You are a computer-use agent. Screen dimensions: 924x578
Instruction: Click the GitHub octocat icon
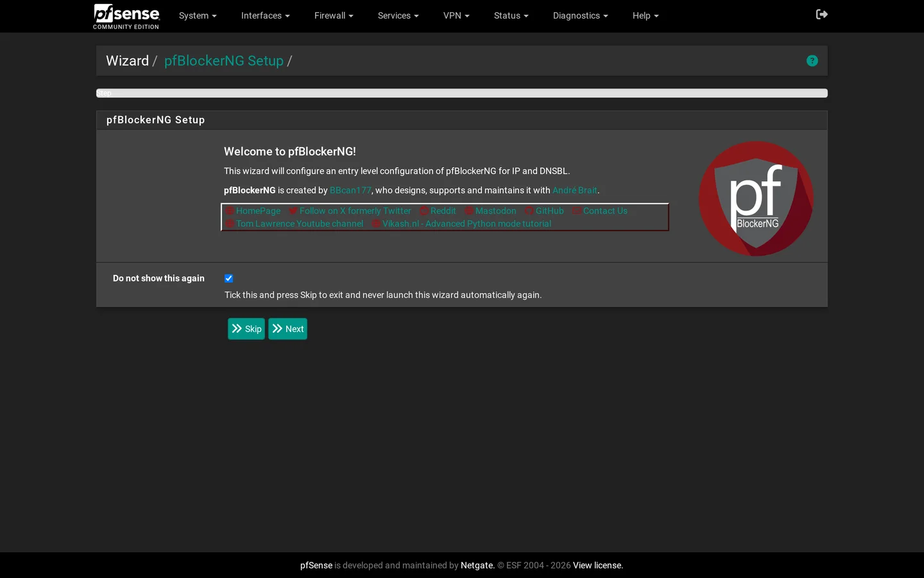(529, 211)
